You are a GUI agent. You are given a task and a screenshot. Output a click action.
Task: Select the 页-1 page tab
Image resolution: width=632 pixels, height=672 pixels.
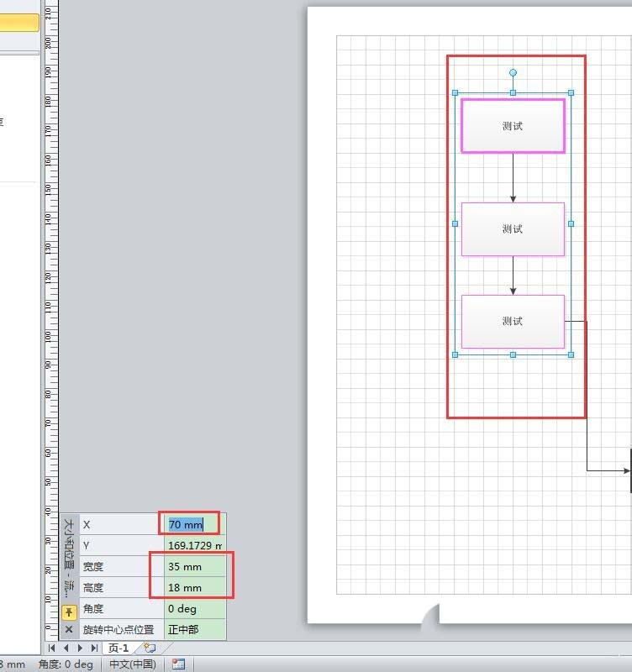click(x=118, y=648)
